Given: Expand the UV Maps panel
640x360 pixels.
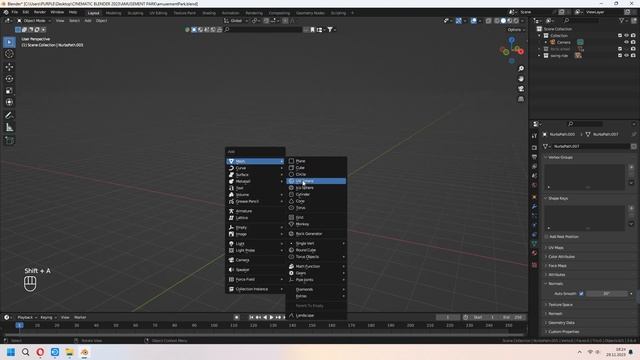Looking at the screenshot, I should click(x=556, y=248).
